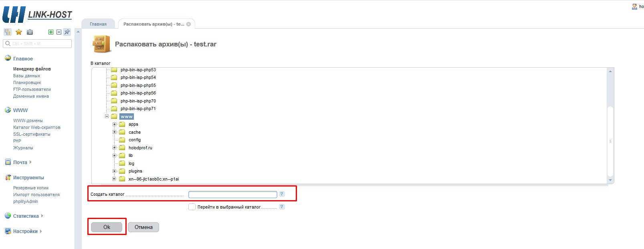Viewport: 644px width, 249px height.
Task: Collapse all menu groups with minus icon
Action: click(59, 32)
